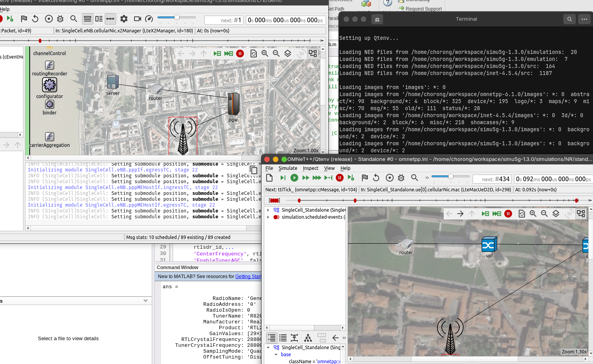Click zoom-in magnifier on Standalone canvas toolbar
Viewport: 593px width, 364px height.
(533, 214)
